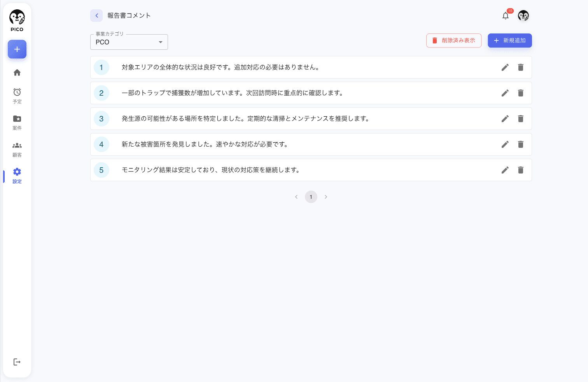Click the number 5 row badge

click(x=101, y=170)
